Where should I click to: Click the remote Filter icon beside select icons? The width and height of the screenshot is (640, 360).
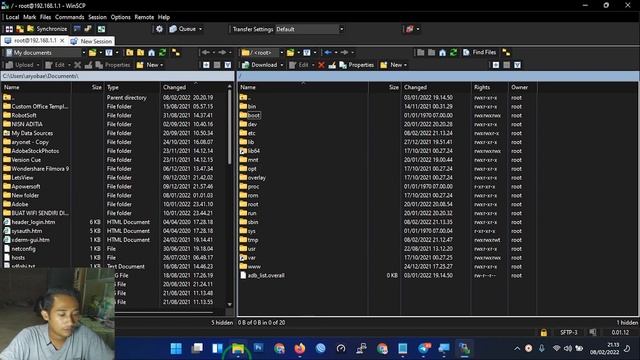(518, 65)
